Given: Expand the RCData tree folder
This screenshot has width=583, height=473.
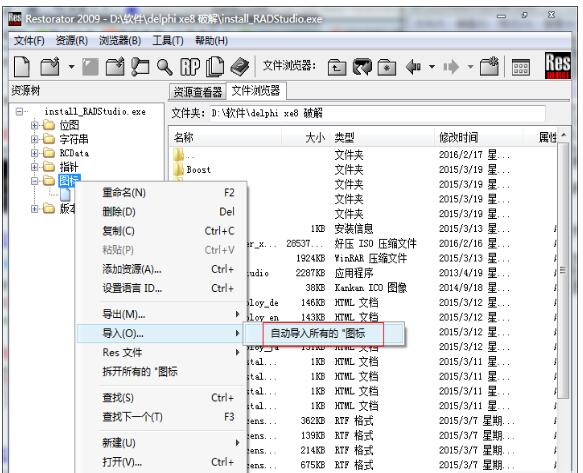Looking at the screenshot, I should (x=34, y=153).
